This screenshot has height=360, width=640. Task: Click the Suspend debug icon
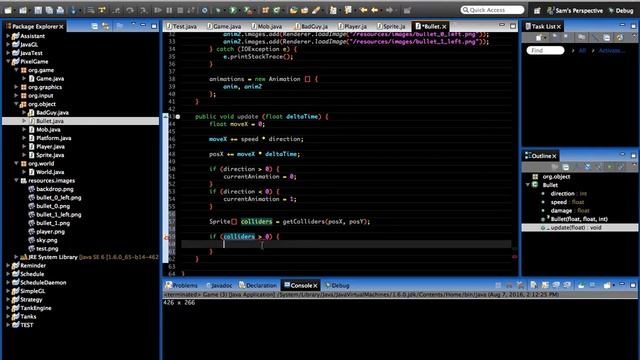click(x=169, y=10)
